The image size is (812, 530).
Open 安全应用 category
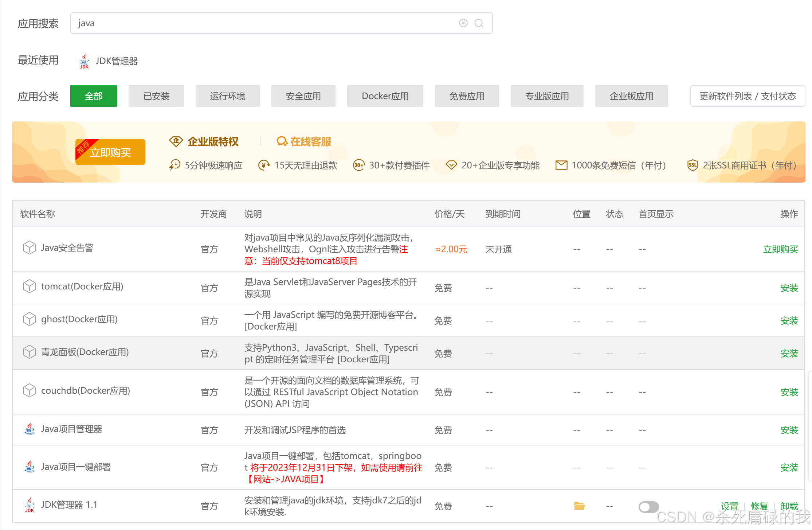[303, 96]
